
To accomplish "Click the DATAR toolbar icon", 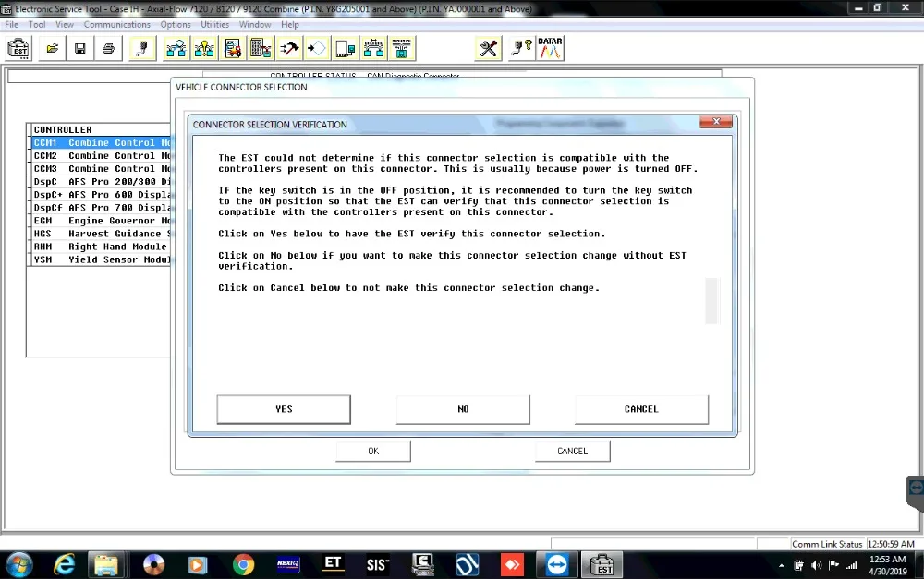I will pos(550,48).
